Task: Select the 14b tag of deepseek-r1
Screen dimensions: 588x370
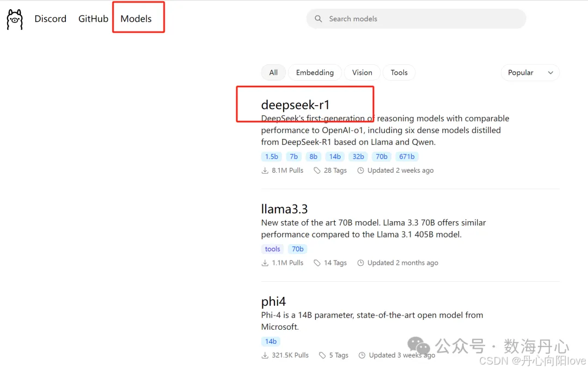Action: pos(335,156)
